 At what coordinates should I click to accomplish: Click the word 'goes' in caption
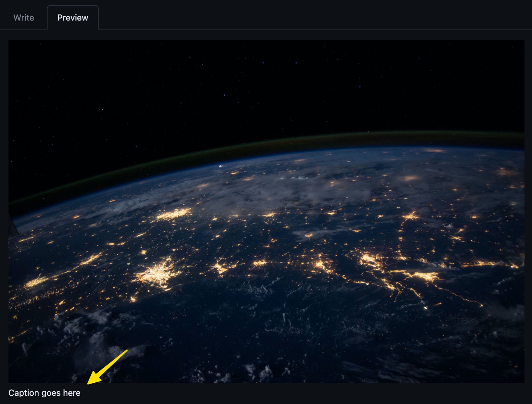coord(51,393)
